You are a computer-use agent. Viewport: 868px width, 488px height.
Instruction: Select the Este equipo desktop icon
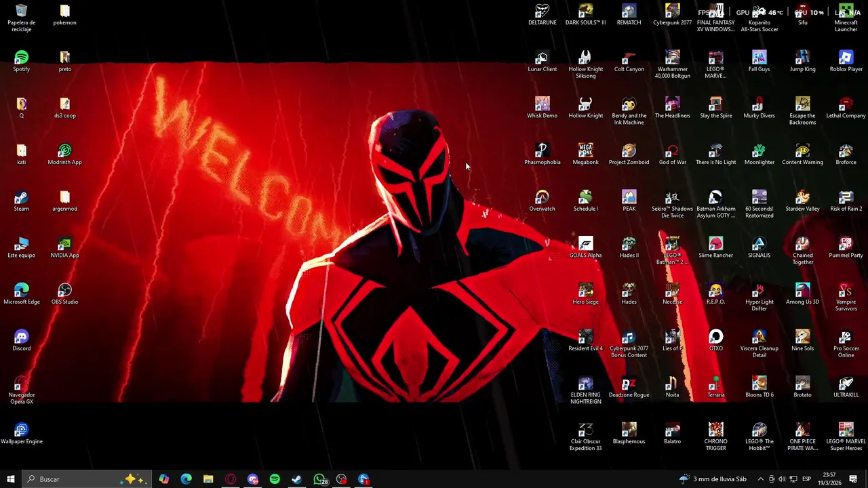[x=21, y=247]
